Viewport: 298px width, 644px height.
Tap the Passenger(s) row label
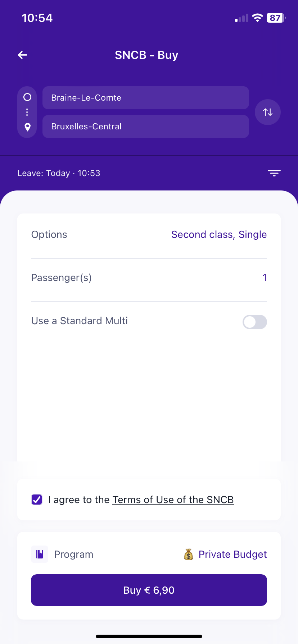(x=62, y=278)
